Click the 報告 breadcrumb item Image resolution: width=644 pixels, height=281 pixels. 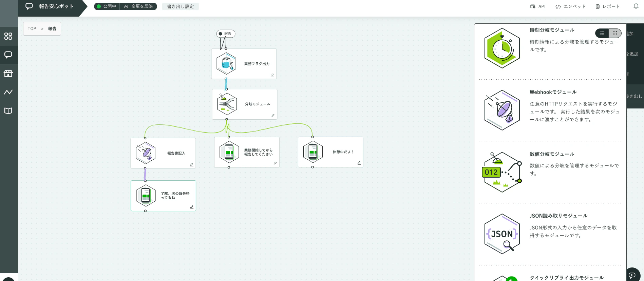pyautogui.click(x=52, y=29)
